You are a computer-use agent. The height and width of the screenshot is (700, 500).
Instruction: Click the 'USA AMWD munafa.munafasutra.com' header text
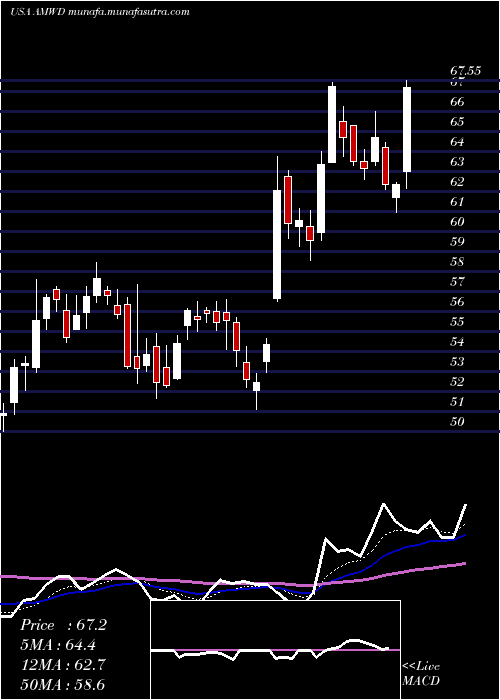(x=99, y=12)
